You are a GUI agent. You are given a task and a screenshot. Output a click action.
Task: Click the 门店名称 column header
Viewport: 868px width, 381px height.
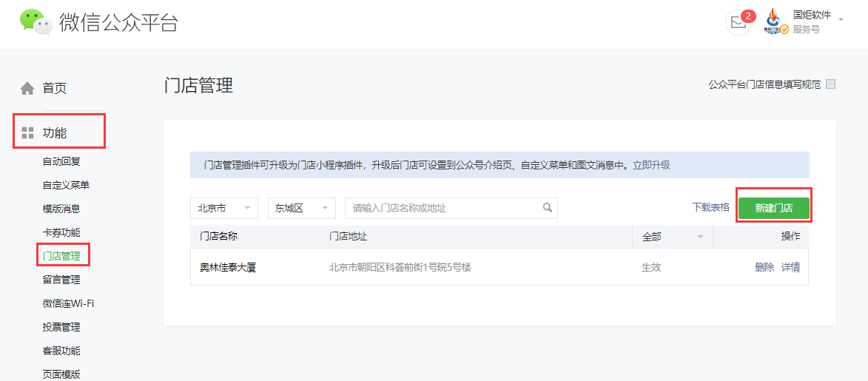[218, 237]
